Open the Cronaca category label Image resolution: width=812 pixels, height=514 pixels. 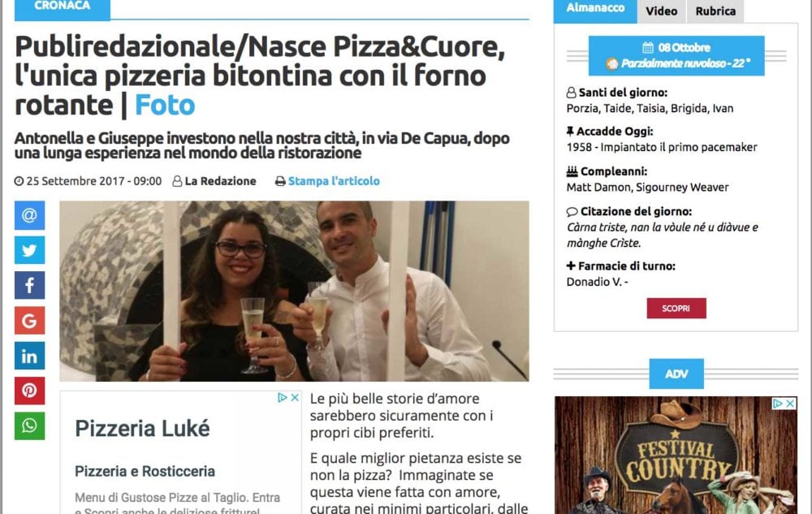click(x=63, y=9)
